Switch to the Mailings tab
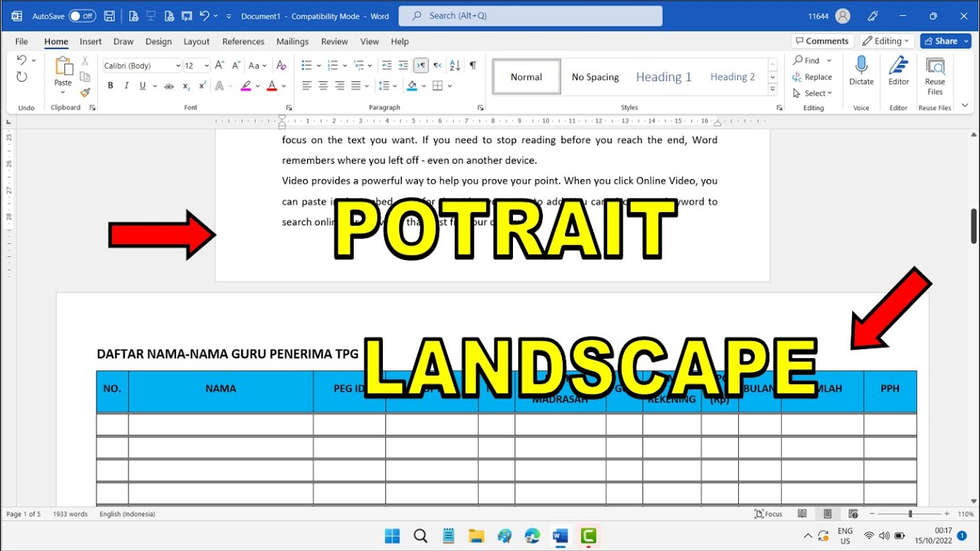Image resolution: width=980 pixels, height=551 pixels. tap(292, 41)
